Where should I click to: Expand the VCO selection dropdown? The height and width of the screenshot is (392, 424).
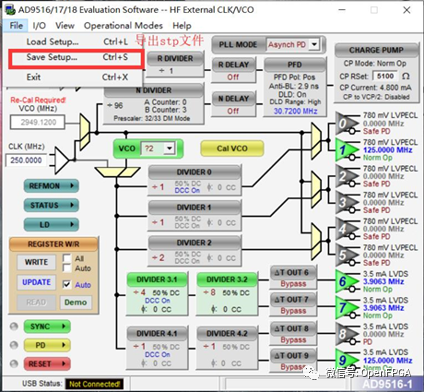(170, 148)
